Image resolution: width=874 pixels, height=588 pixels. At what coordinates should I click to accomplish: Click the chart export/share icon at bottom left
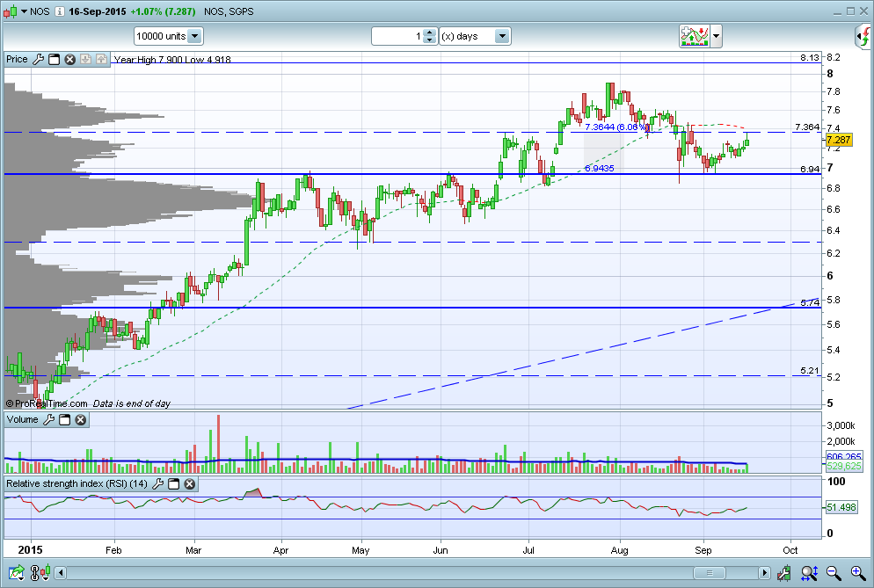pyautogui.click(x=17, y=572)
